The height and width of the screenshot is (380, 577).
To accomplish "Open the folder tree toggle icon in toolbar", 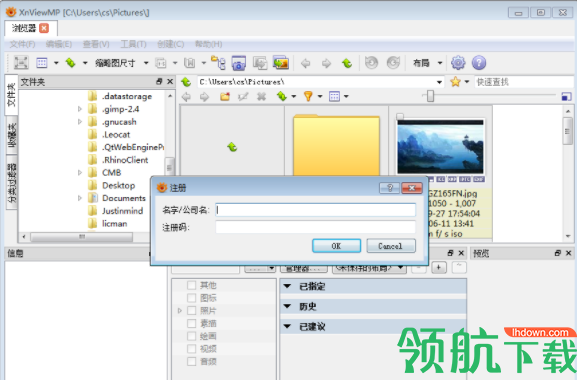I will coord(218,63).
